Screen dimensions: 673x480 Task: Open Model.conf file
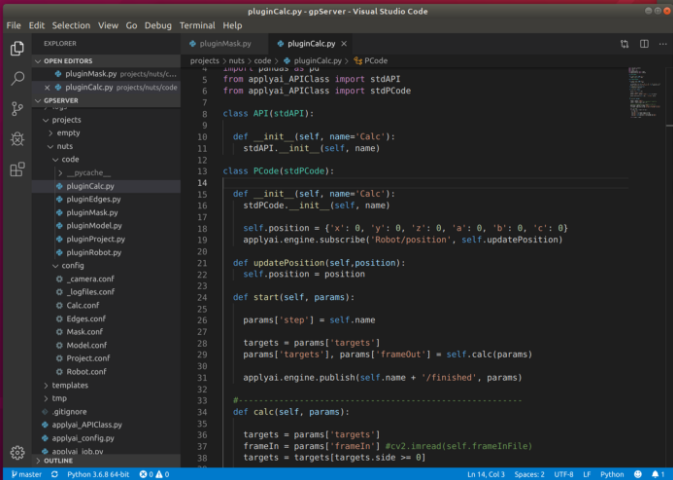[106, 345]
